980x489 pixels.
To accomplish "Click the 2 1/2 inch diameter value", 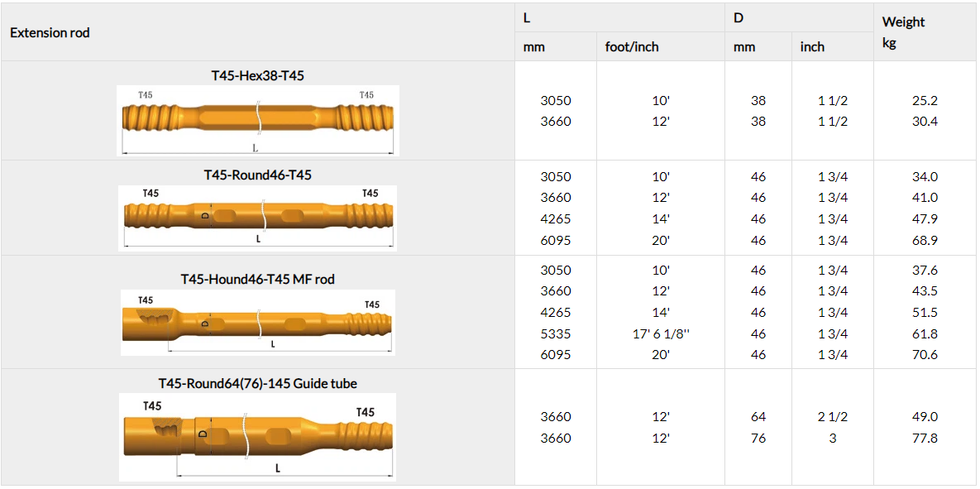I will pyautogui.click(x=832, y=417).
